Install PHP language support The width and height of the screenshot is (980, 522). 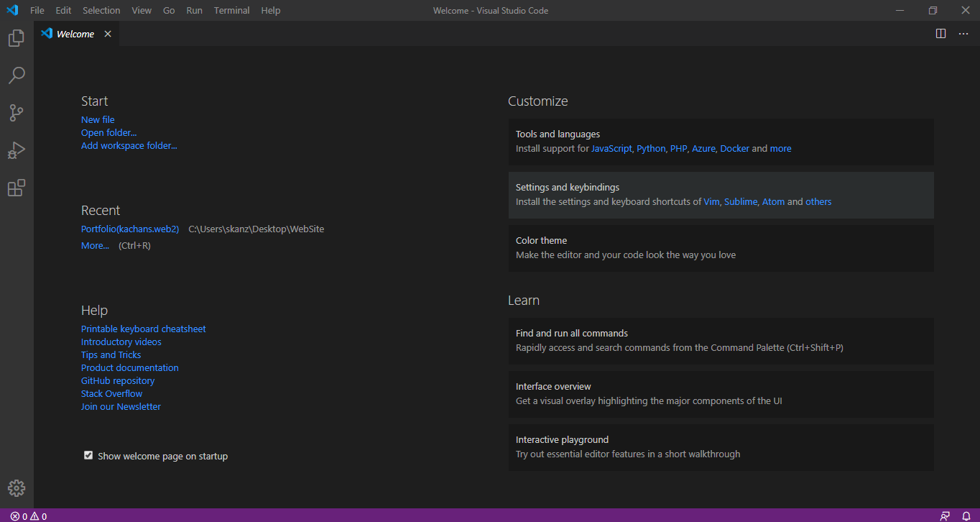click(x=678, y=148)
